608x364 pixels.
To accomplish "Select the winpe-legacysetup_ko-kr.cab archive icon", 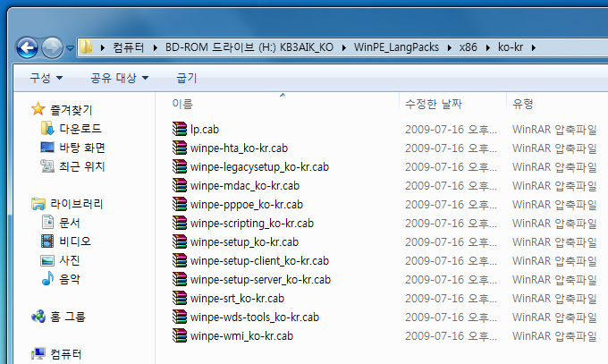I will pyautogui.click(x=180, y=166).
